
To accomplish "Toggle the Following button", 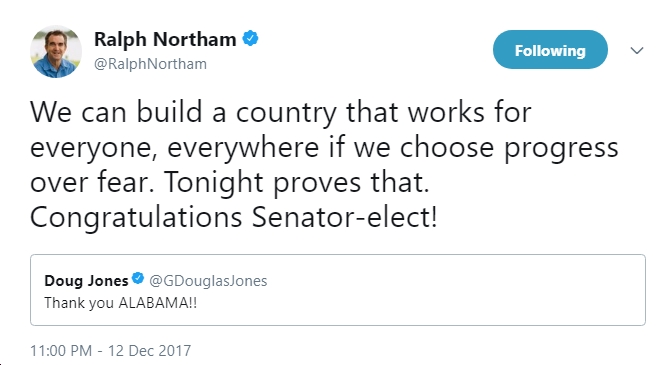I will pos(550,50).
